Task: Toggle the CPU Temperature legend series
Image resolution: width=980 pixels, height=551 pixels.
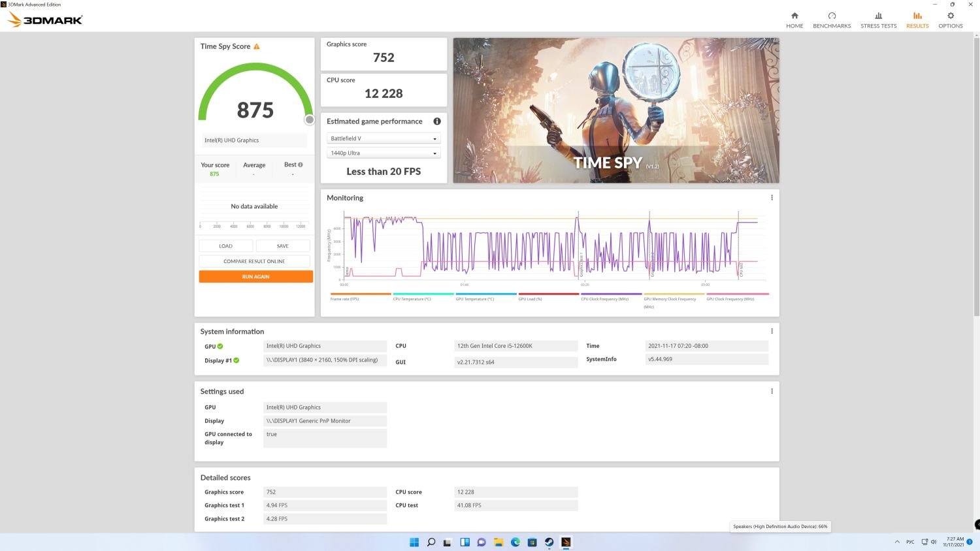Action: pos(423,297)
